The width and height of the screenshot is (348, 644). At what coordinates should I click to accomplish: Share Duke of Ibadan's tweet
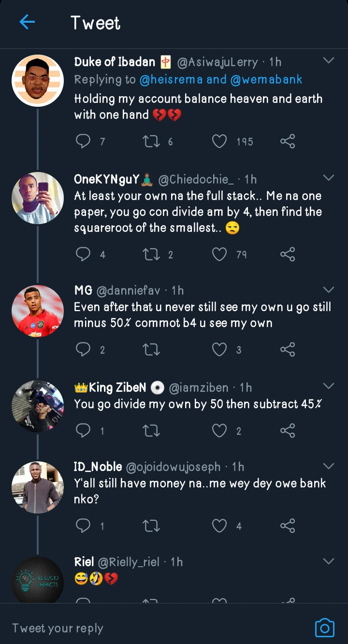pos(288,141)
